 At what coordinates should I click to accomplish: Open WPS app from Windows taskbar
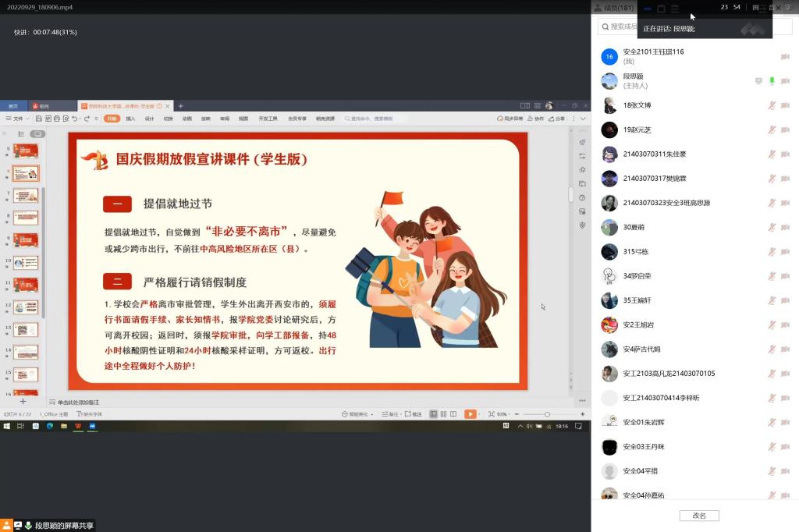coord(78,427)
